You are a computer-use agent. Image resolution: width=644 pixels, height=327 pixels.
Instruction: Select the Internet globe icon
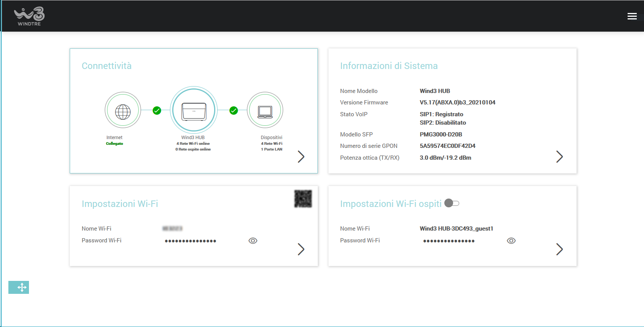[123, 110]
